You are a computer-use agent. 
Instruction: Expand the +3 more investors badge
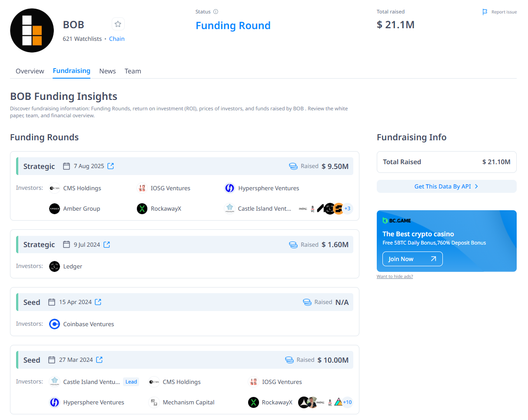[x=347, y=208]
